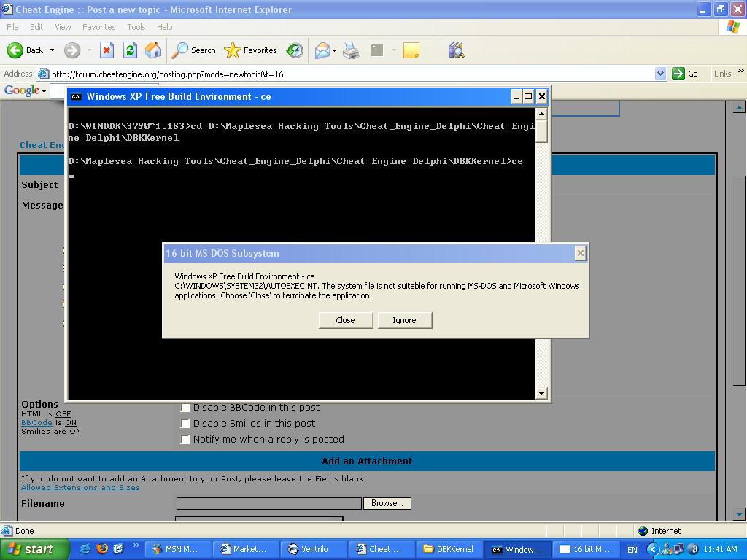The width and height of the screenshot is (747, 560).
Task: Click the clock showing 11:41 AM
Action: pos(721,550)
